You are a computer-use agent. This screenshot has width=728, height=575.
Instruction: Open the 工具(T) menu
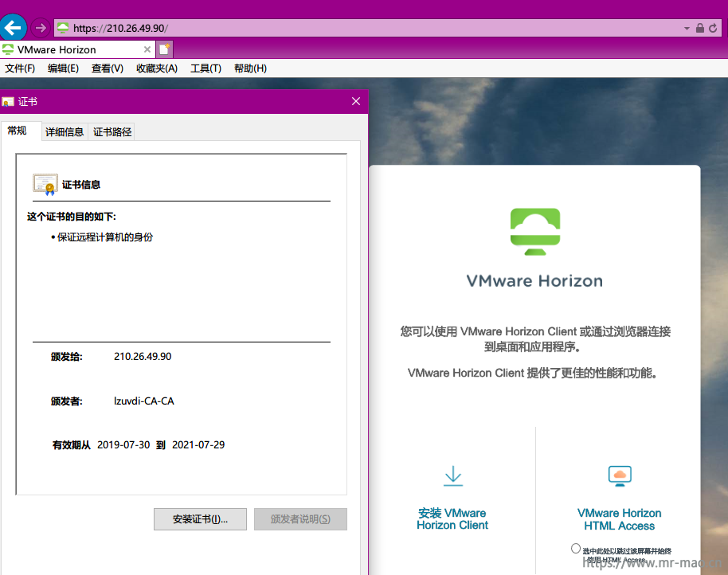pos(205,68)
